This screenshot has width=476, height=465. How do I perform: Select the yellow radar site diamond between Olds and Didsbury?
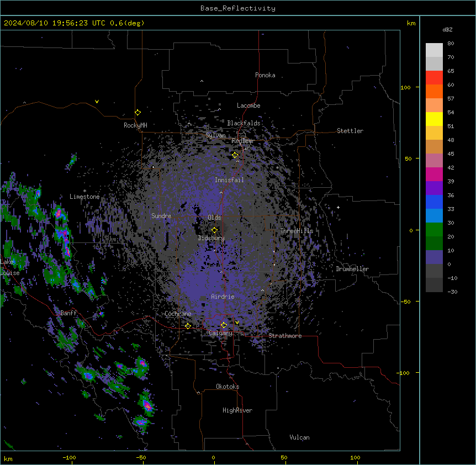pos(214,230)
